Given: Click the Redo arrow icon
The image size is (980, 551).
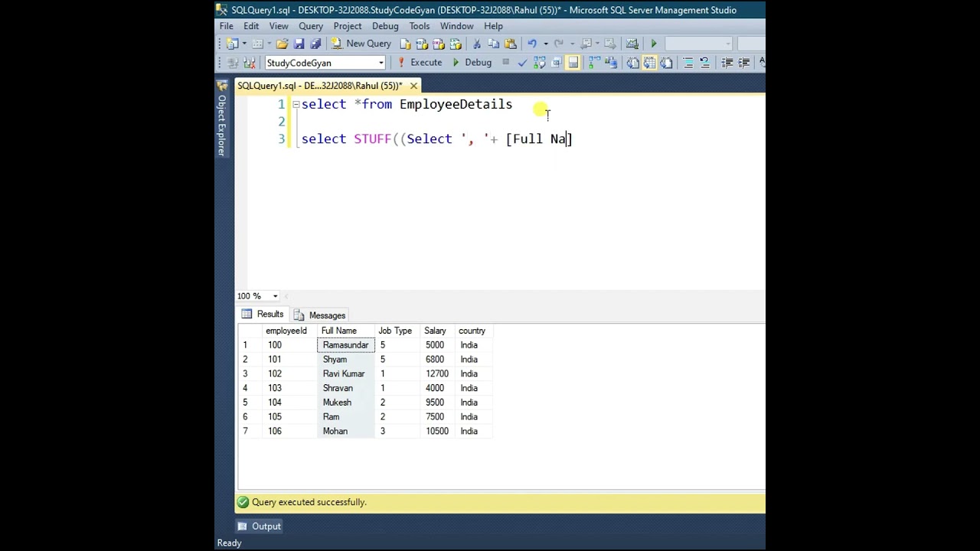Looking at the screenshot, I should coord(558,44).
